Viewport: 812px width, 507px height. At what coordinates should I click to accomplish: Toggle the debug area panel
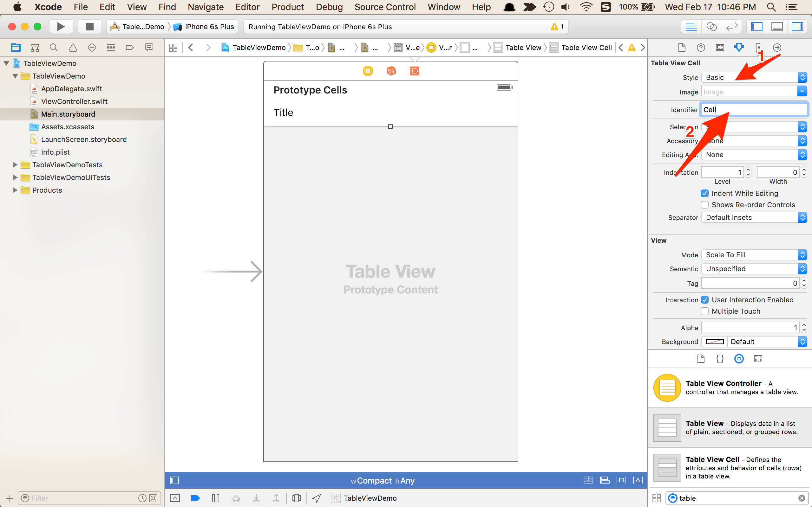[x=777, y=27]
